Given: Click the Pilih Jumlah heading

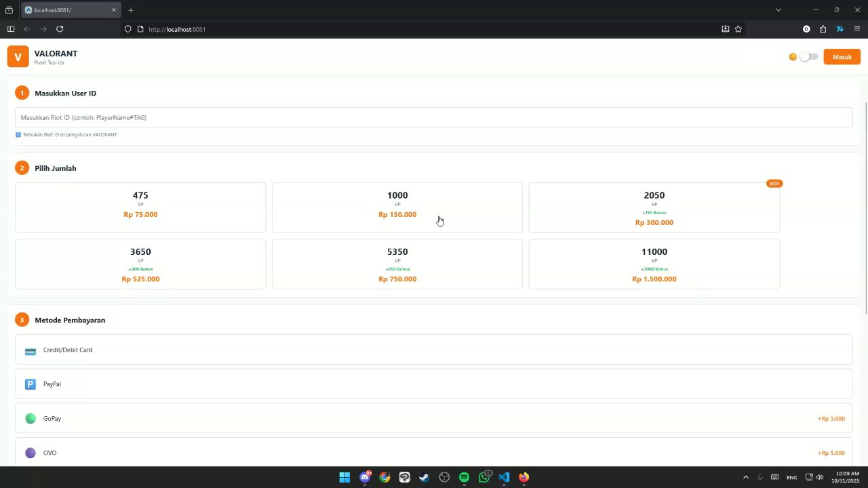Looking at the screenshot, I should click(56, 168).
